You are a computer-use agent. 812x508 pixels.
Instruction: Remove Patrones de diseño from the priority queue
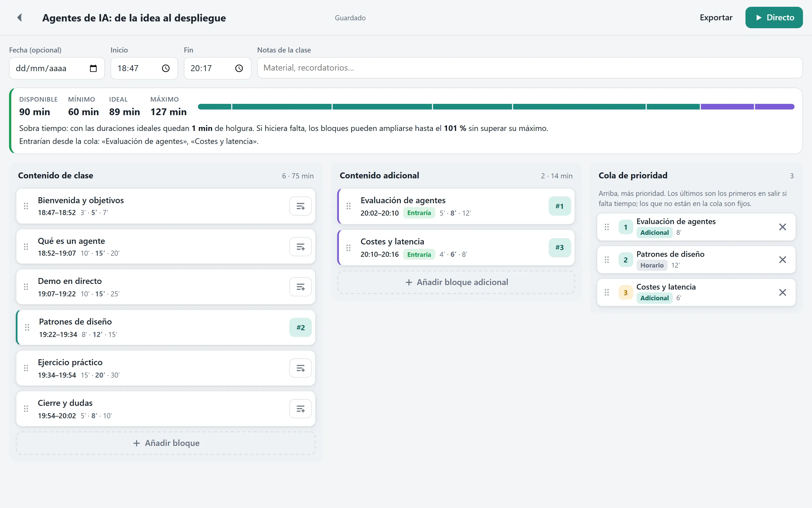782,260
